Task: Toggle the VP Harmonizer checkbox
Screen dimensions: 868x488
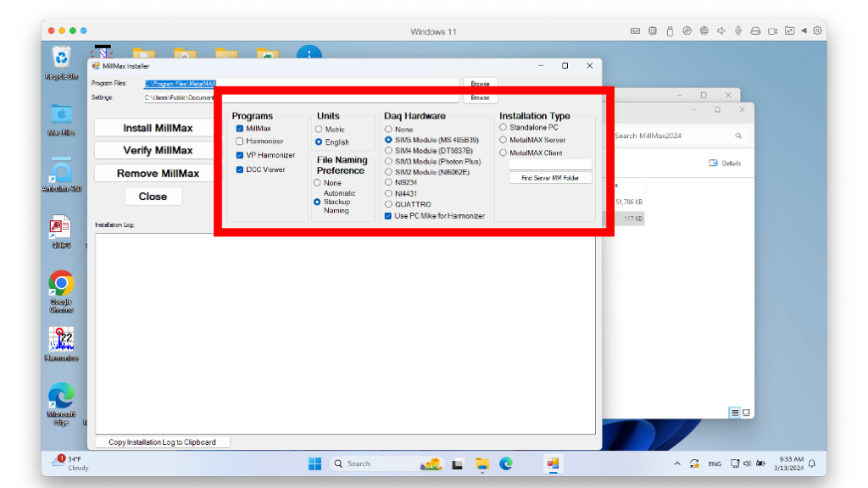Action: pyautogui.click(x=240, y=155)
